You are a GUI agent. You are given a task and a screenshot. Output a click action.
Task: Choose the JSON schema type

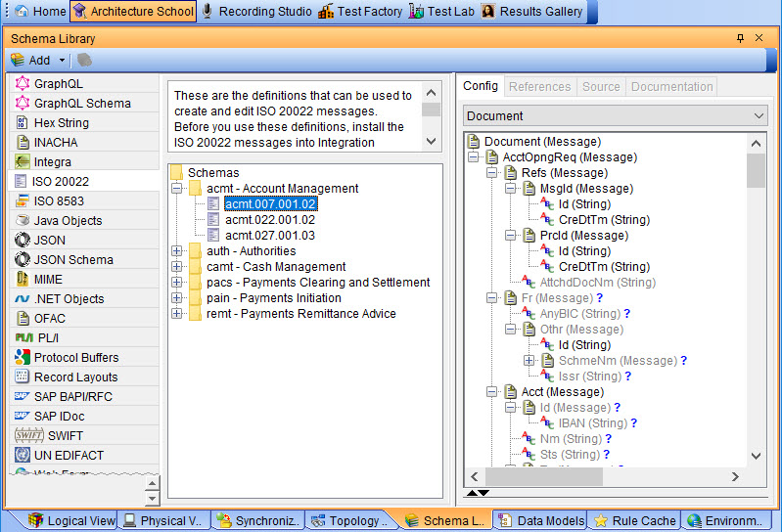[x=83, y=241]
